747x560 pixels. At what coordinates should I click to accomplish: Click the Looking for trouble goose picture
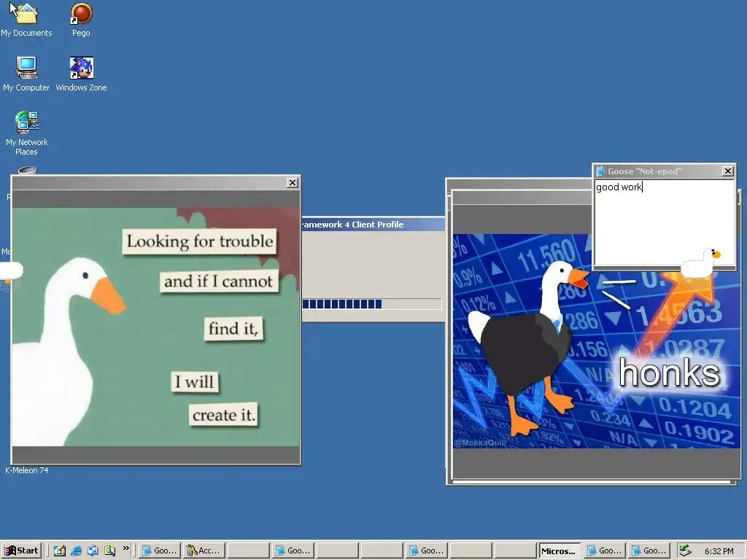156,327
